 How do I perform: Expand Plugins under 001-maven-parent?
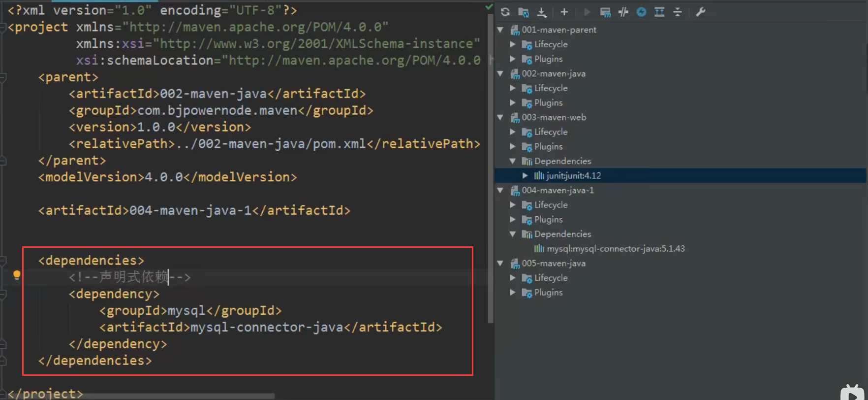pyautogui.click(x=513, y=59)
